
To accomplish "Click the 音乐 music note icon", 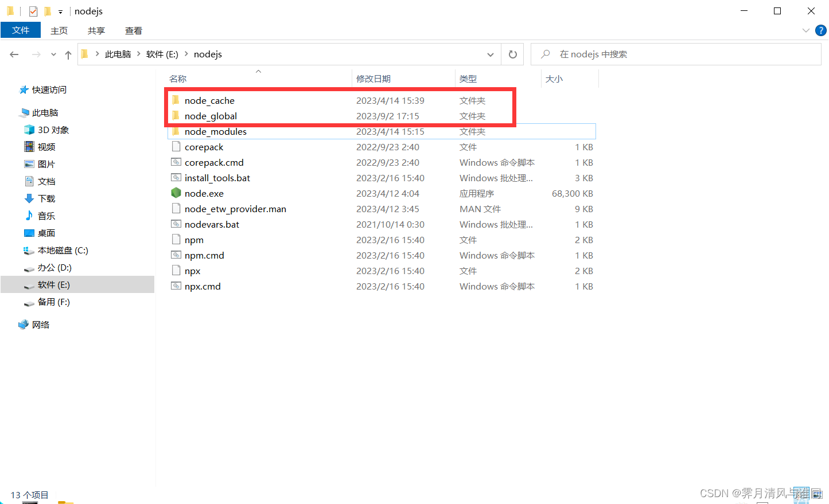I will 29,216.
